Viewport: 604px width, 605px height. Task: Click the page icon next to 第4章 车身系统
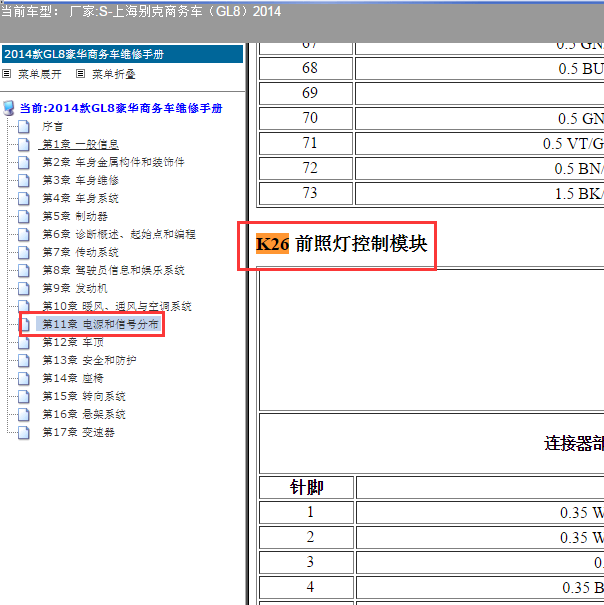(x=24, y=198)
